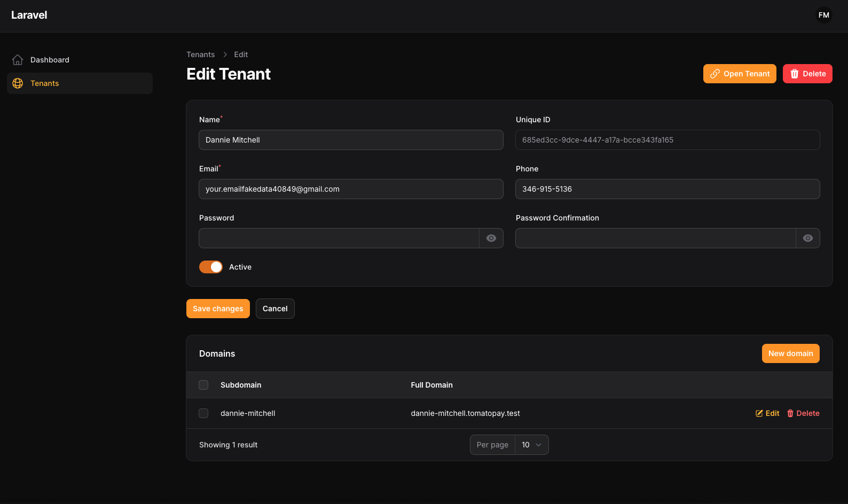The image size is (848, 504).
Task: Click the Tenants globe icon in sidebar
Action: 18,83
